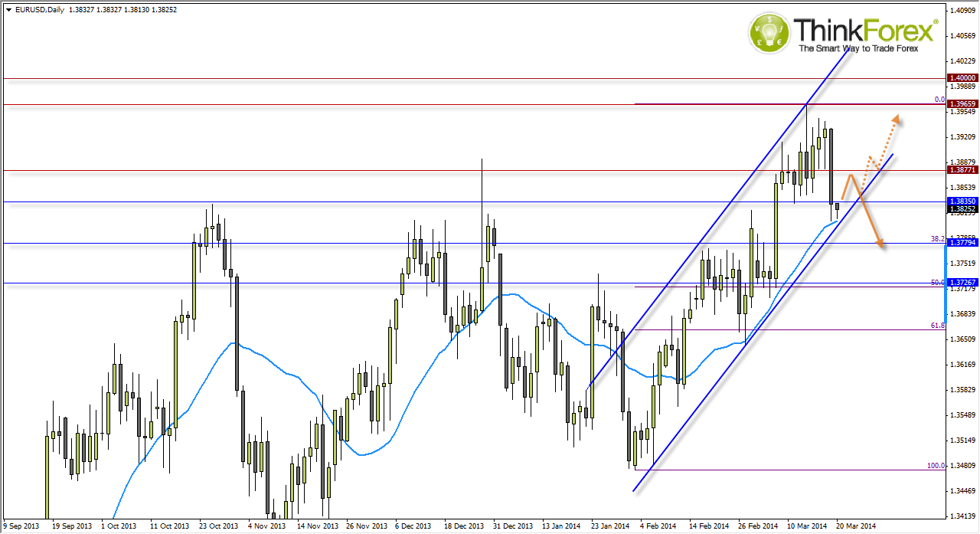Click the 6 Dec 2013 date label
Image resolution: width=980 pixels, height=534 pixels.
[x=413, y=526]
